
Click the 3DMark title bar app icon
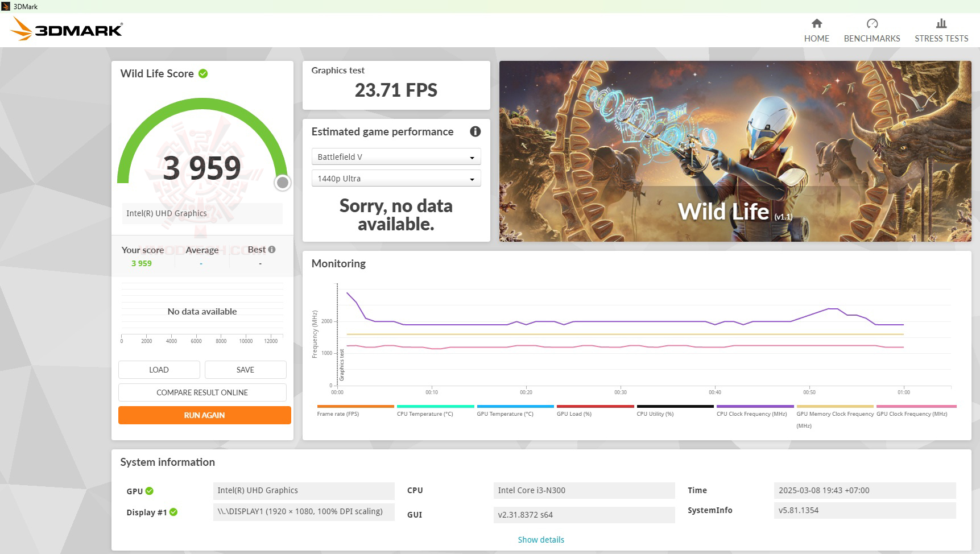6,6
